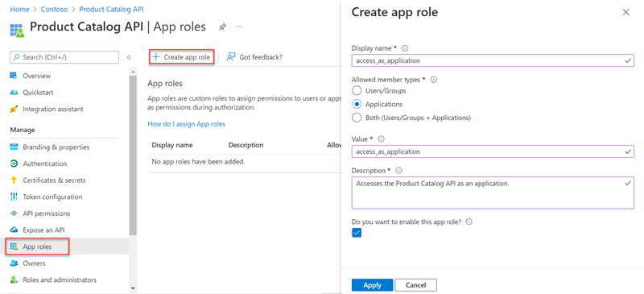Select the Applications radio option
The height and width of the screenshot is (294, 644).
coord(357,104)
